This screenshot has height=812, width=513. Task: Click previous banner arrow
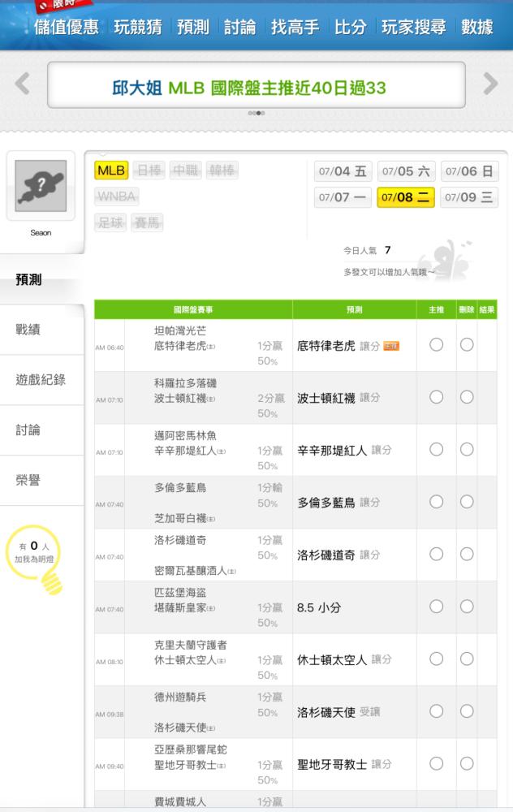click(x=24, y=83)
